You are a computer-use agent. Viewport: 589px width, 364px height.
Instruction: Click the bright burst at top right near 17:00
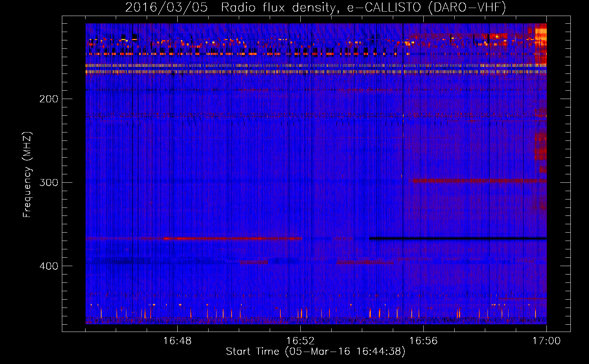tap(541, 44)
